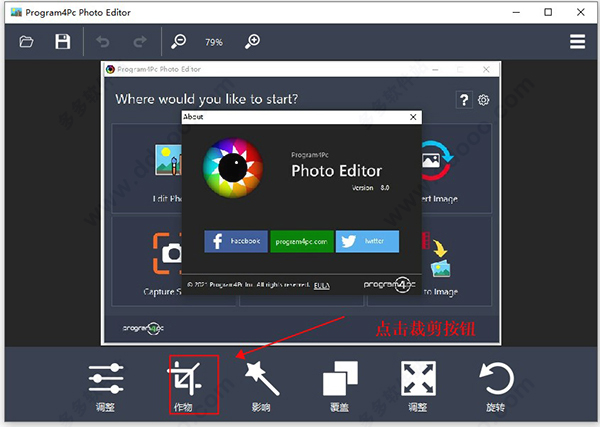600x427 pixels.
Task: Zoom out with the minus magnifier
Action: point(178,41)
